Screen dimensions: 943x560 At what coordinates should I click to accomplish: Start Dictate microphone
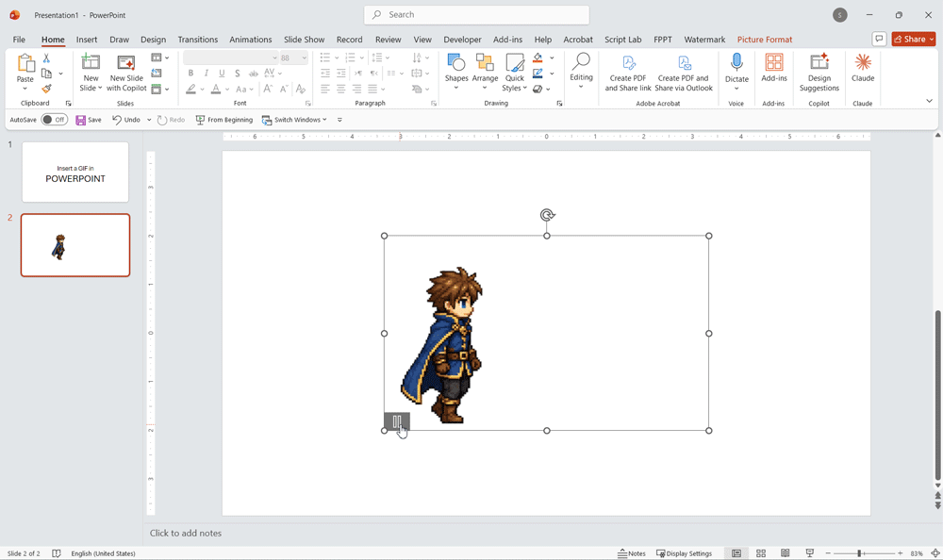pyautogui.click(x=736, y=62)
